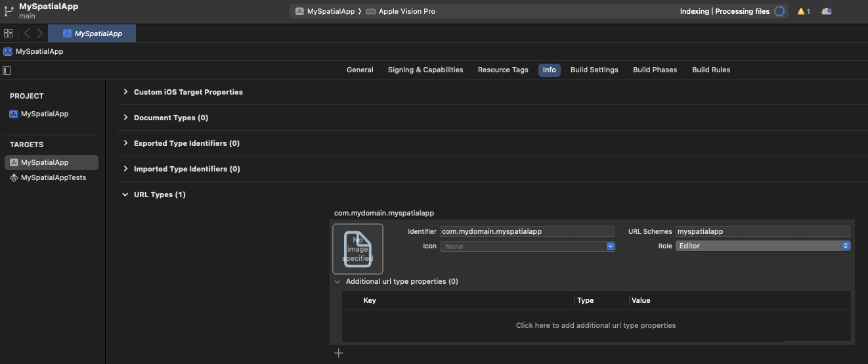This screenshot has height=364, width=868.
Task: Click the URL Schemes text field
Action: coord(763,231)
